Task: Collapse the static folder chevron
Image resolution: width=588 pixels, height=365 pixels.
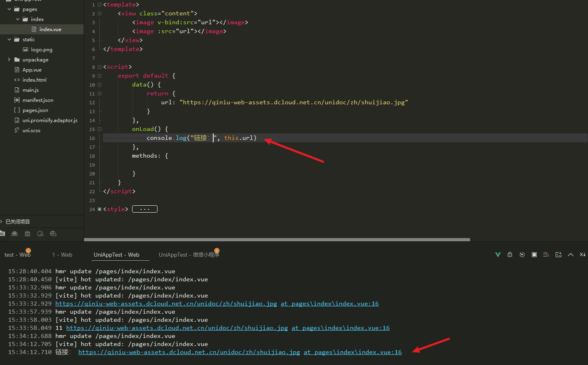Action: (9, 39)
